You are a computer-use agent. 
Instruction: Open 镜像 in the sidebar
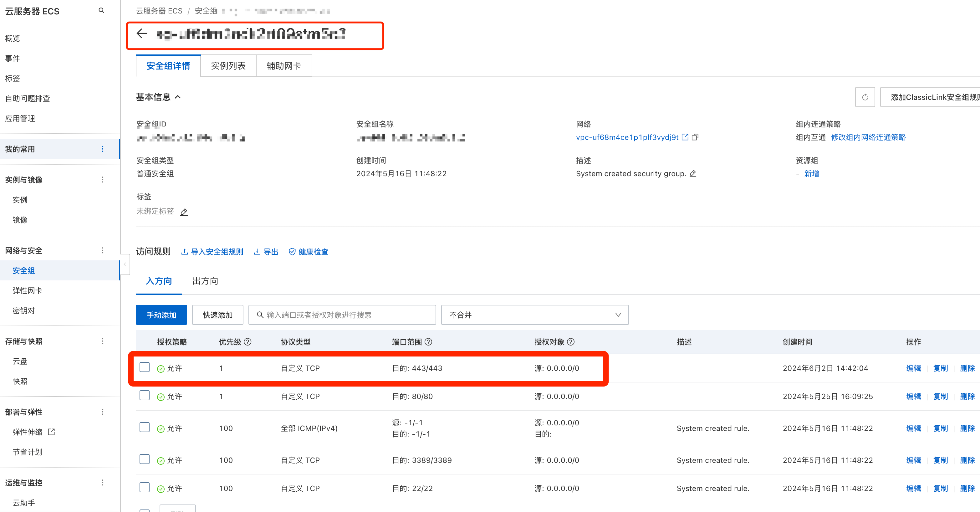20,220
